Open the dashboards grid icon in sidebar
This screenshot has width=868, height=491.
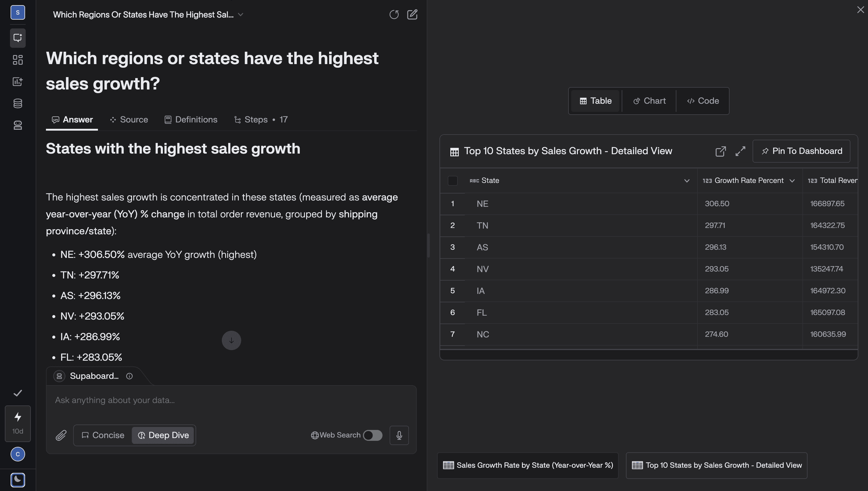coord(18,60)
